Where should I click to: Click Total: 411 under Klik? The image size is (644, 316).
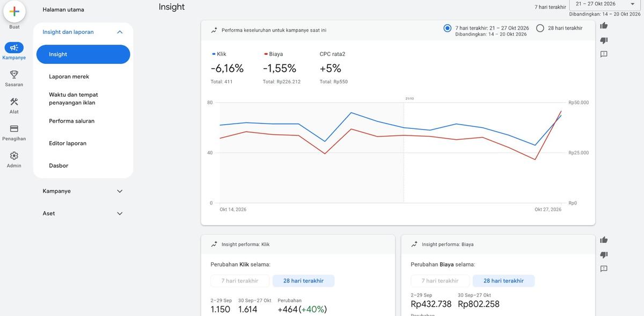[x=222, y=82]
